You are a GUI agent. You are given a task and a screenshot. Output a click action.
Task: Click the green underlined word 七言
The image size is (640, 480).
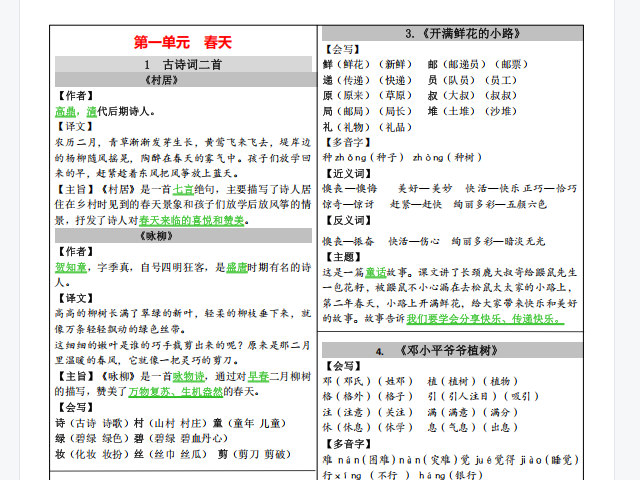pyautogui.click(x=183, y=189)
